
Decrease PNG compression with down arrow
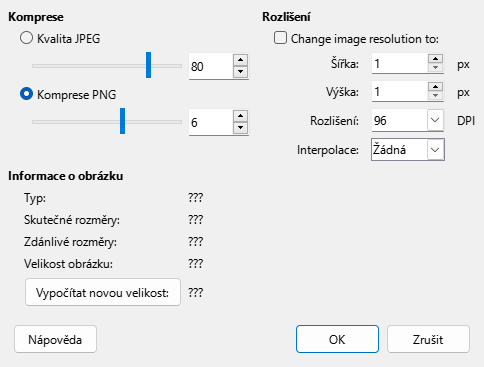click(x=240, y=128)
